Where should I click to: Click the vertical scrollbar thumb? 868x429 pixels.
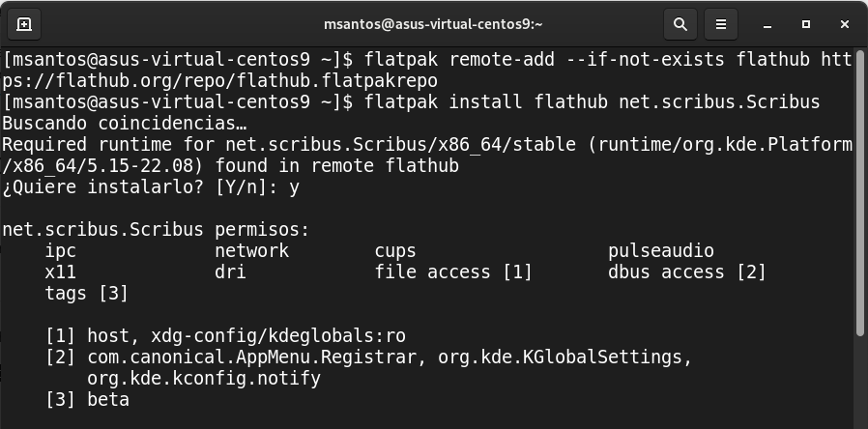tap(860, 193)
